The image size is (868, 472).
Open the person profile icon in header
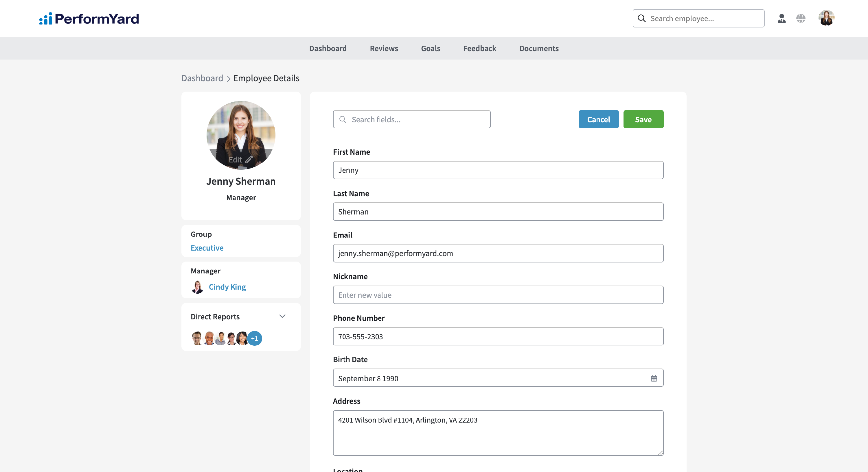click(x=781, y=18)
